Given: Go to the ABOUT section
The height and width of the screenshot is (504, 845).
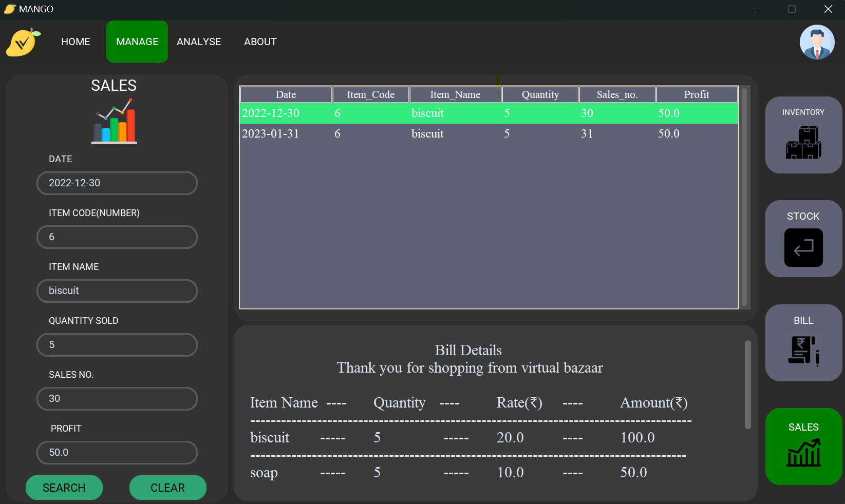Looking at the screenshot, I should tap(260, 42).
